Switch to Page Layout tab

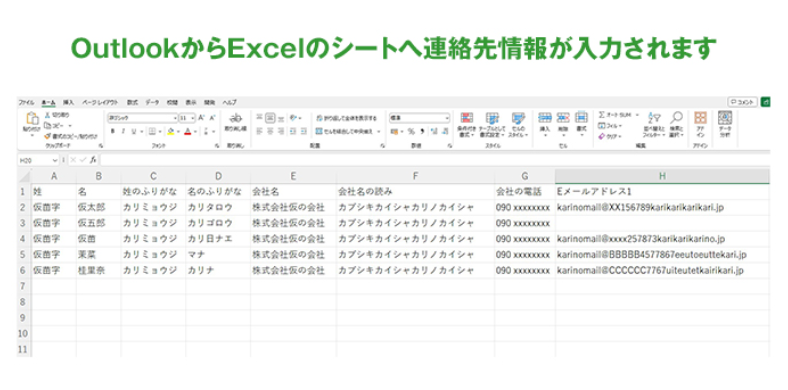click(x=100, y=102)
